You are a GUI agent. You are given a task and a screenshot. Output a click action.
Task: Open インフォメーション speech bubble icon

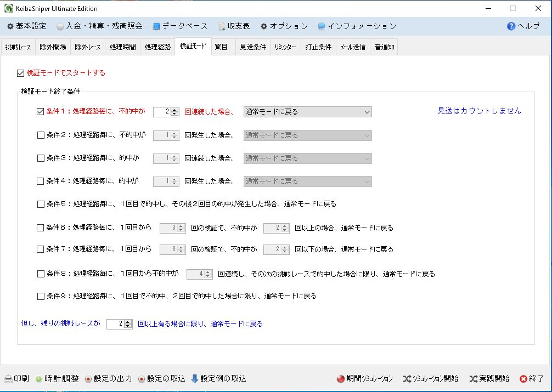point(321,26)
